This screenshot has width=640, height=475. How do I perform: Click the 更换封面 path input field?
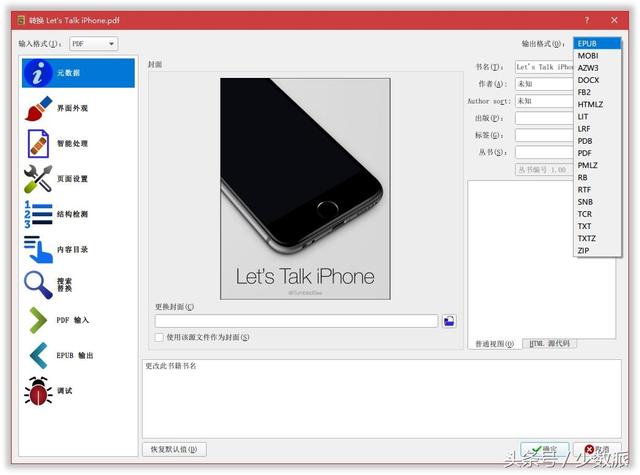click(296, 321)
